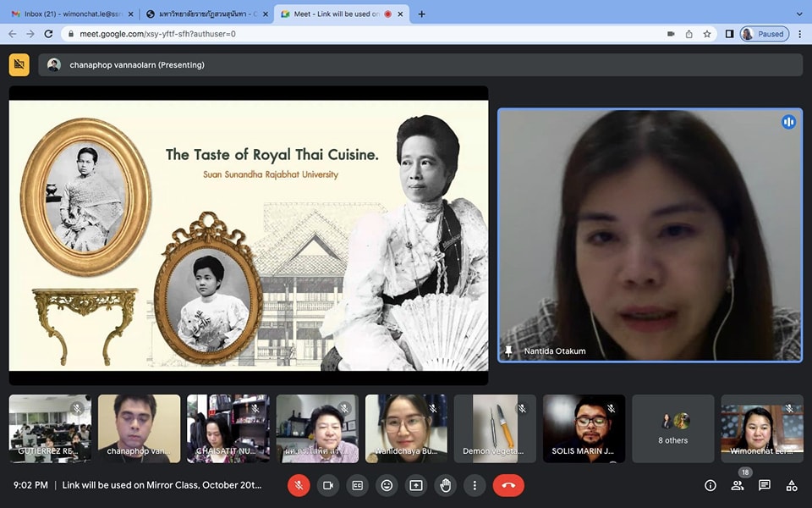Select the SOLIS MARIN participant thumbnail
Image resolution: width=812 pixels, height=508 pixels.
tap(584, 428)
